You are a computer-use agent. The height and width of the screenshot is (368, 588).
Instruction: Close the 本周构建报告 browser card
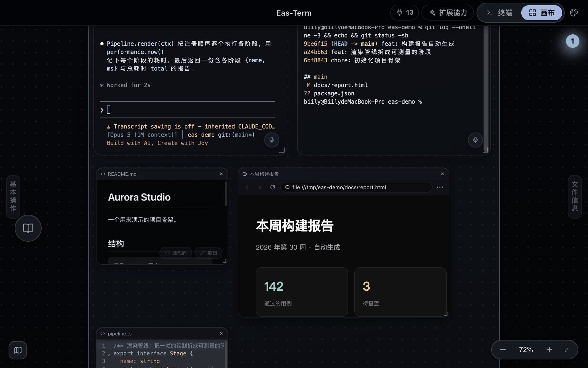tap(442, 174)
